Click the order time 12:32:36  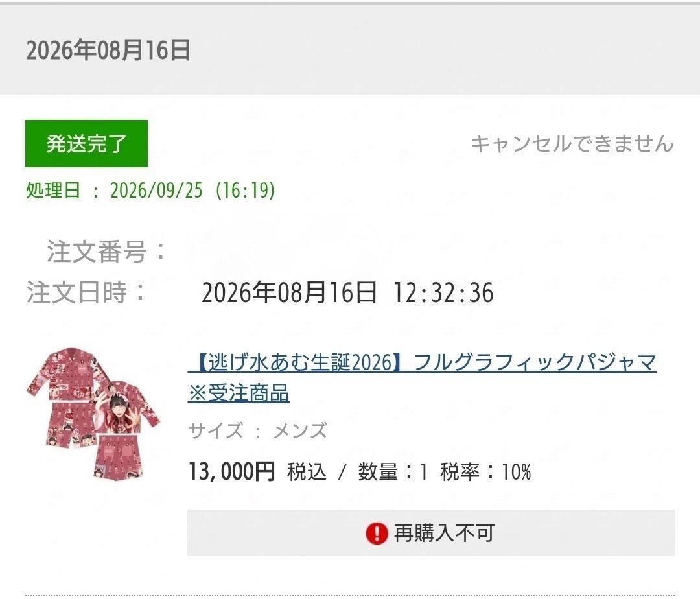[x=443, y=293]
